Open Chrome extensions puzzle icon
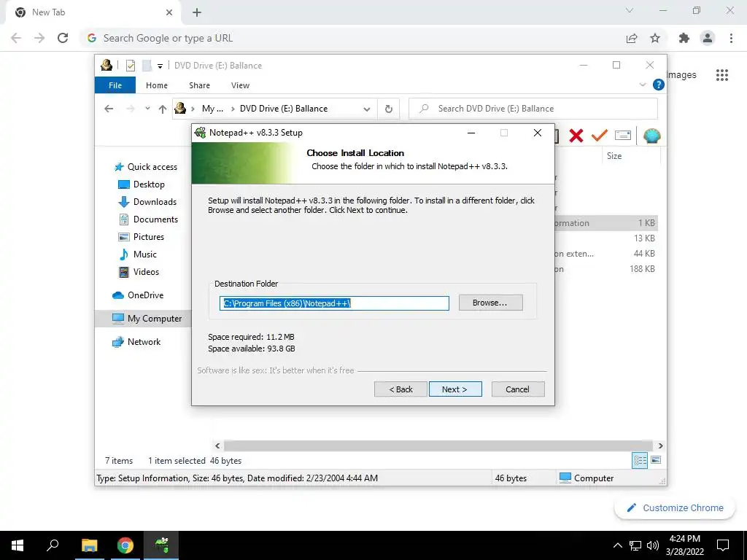Viewport: 747px width, 560px height. 684,38
